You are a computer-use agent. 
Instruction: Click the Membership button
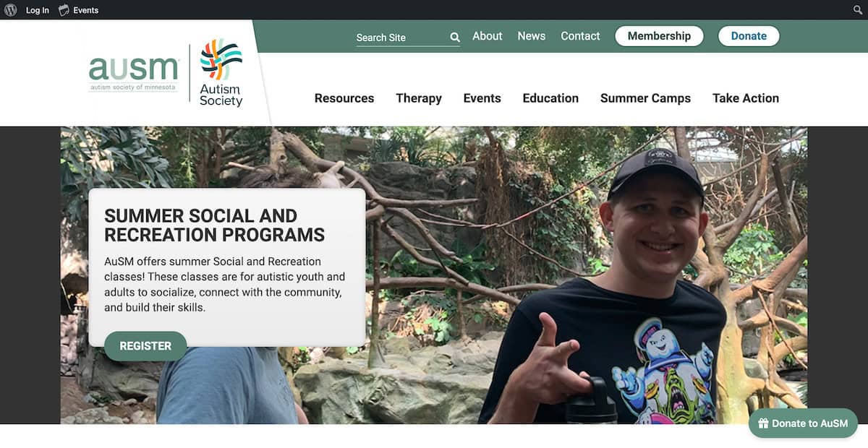[659, 36]
